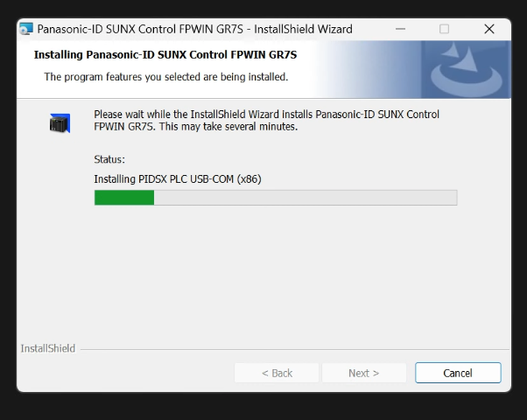Image resolution: width=527 pixels, height=420 pixels.
Task: Click the dark desktop background outside the dialog
Action: point(263,407)
